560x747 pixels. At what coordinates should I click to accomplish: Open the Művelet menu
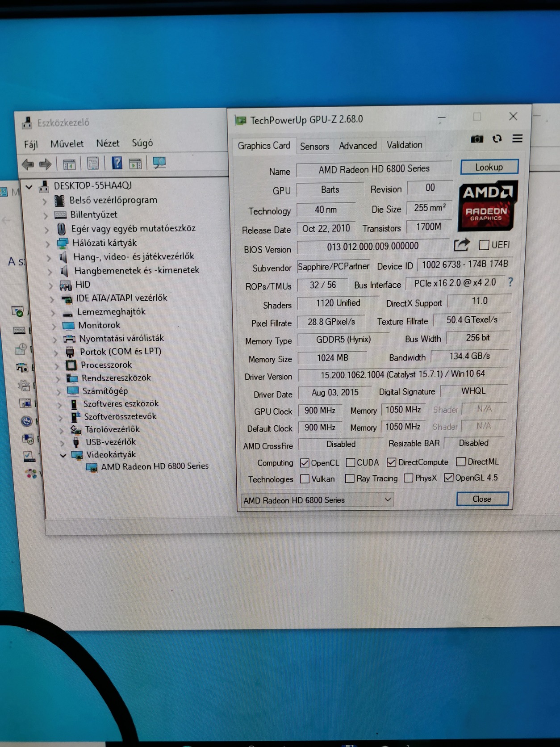(x=67, y=144)
